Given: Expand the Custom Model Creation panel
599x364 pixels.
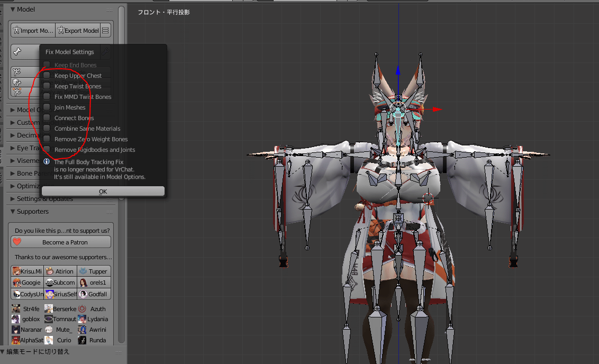Looking at the screenshot, I should pyautogui.click(x=13, y=123).
